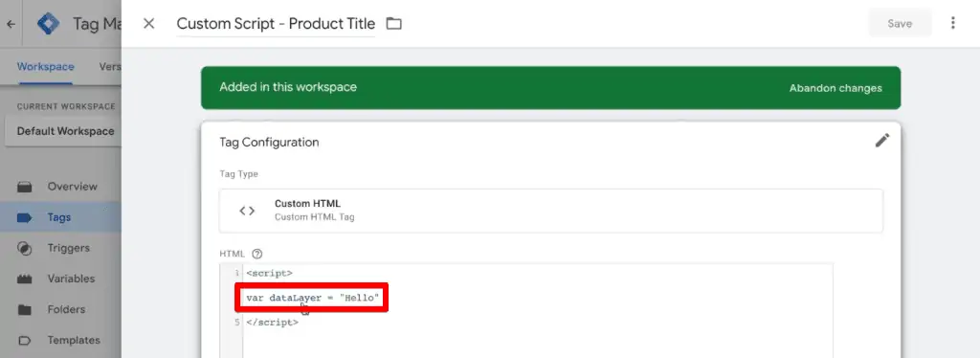Select Tags in the sidebar
Screen dimensions: 980x358
pyautogui.click(x=60, y=217)
